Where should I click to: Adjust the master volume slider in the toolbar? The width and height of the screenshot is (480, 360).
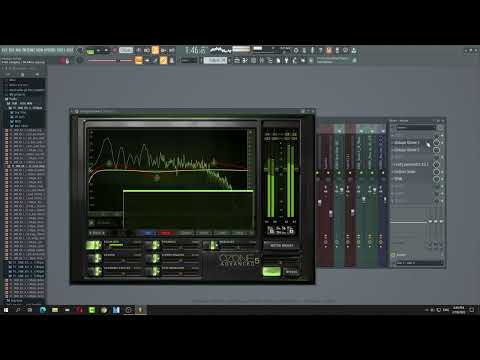[102, 60]
